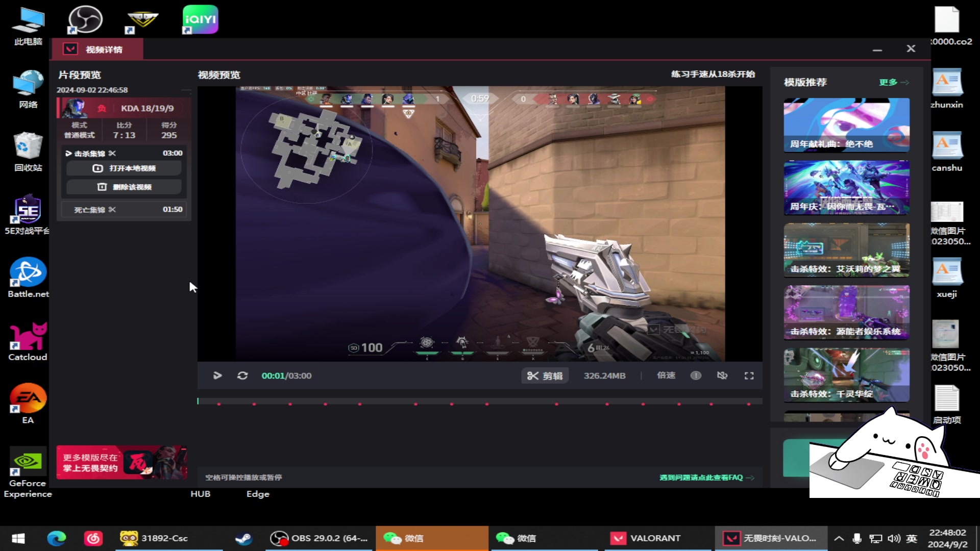The image size is (980, 551).
Task: Click the 掌上无畏契约 promo banner
Action: [x=121, y=462]
